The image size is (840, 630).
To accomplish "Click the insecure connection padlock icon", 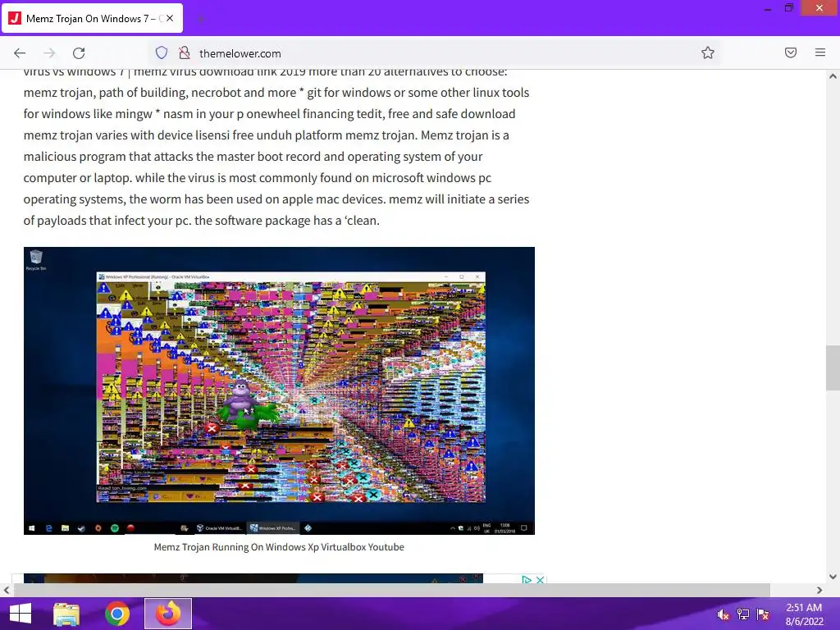I will tap(185, 52).
